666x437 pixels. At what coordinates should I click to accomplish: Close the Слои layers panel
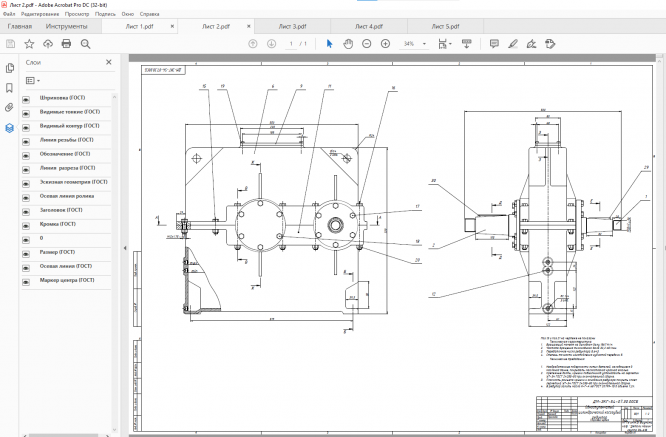(x=109, y=62)
